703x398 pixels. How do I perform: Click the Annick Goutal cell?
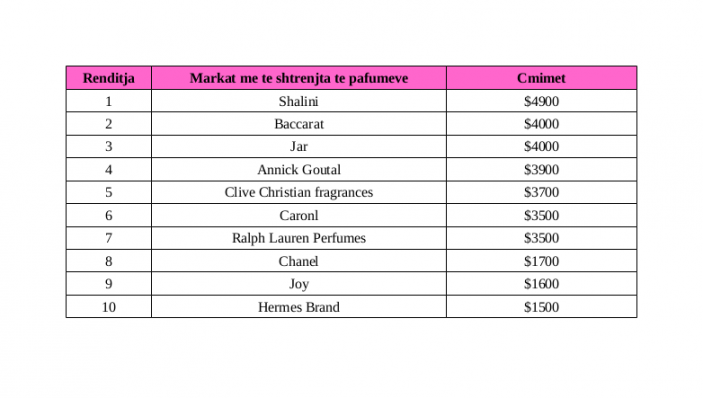pyautogui.click(x=299, y=169)
